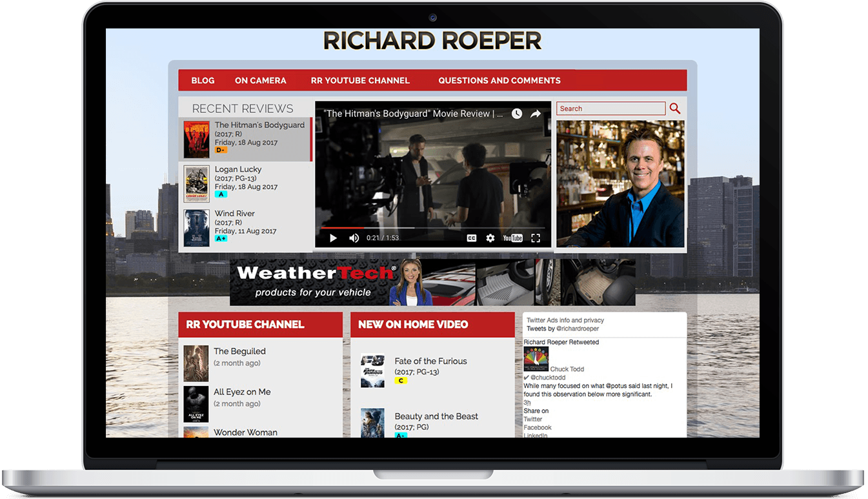This screenshot has height=499, width=868.
Task: Open video on YouTube logo
Action: (x=513, y=238)
